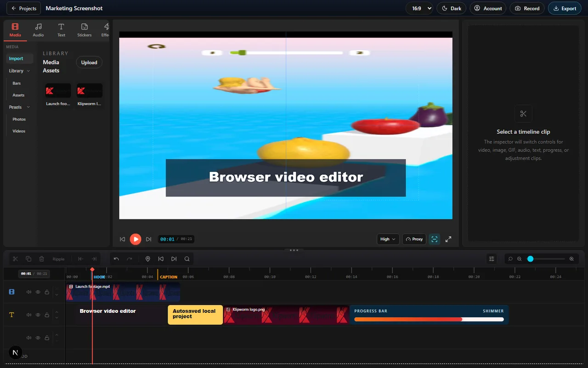Click the orange play button

(x=136, y=239)
